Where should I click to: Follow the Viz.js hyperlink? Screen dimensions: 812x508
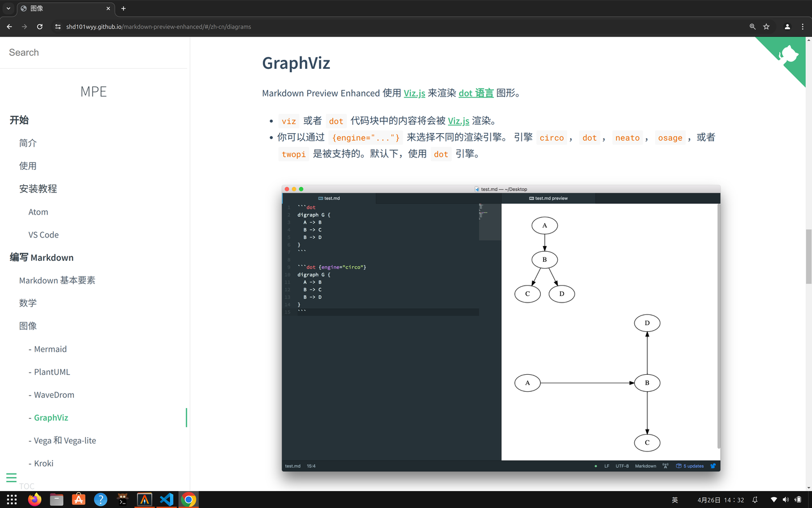pyautogui.click(x=414, y=93)
